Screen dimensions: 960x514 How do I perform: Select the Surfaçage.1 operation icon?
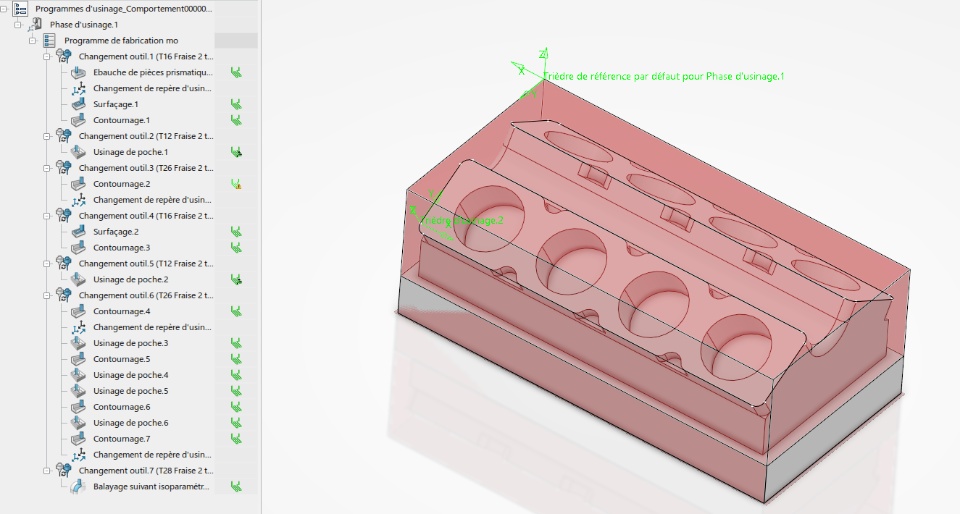tap(78, 104)
